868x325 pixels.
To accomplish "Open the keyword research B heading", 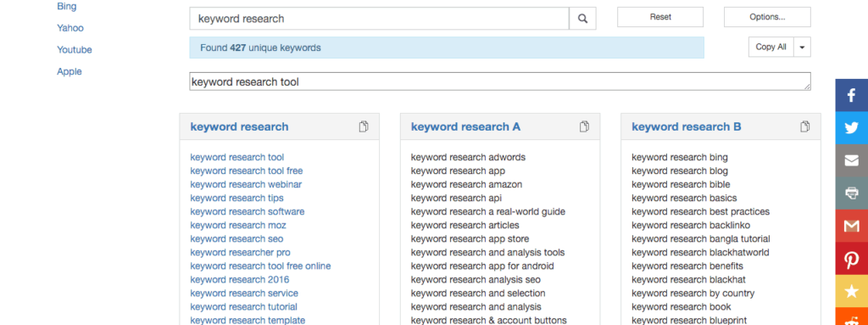I will 687,127.
